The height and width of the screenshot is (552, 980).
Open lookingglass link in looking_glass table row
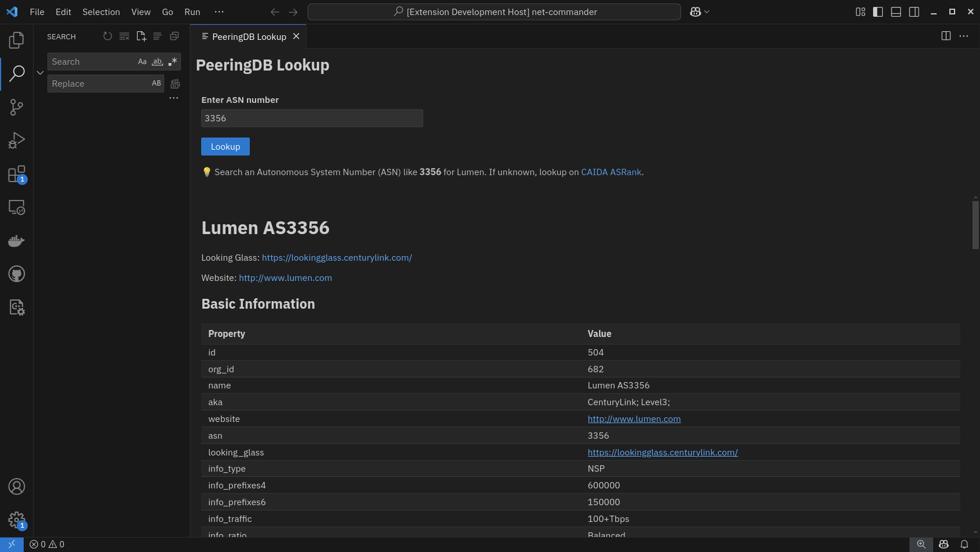(663, 453)
